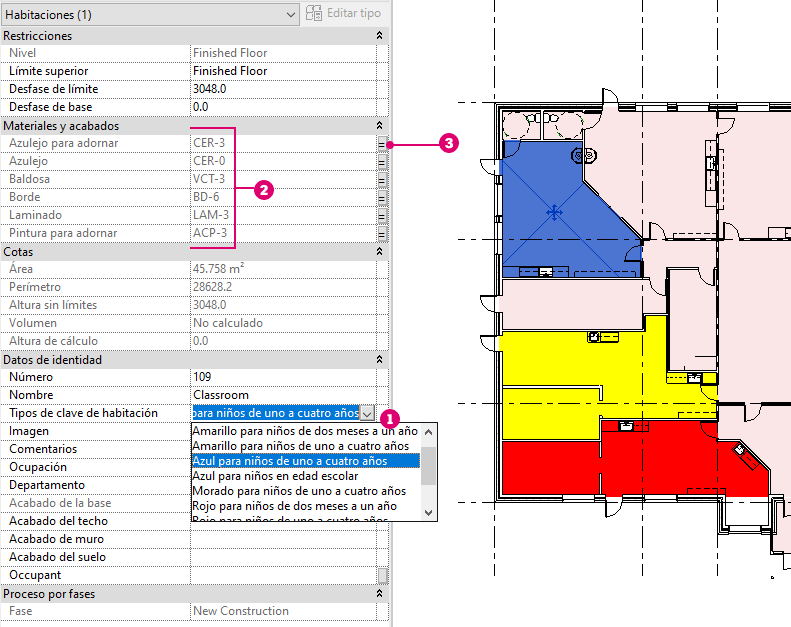This screenshot has height=627, width=791.
Task: Open the Habitaciones (1) type selector dropdown
Action: [x=150, y=15]
